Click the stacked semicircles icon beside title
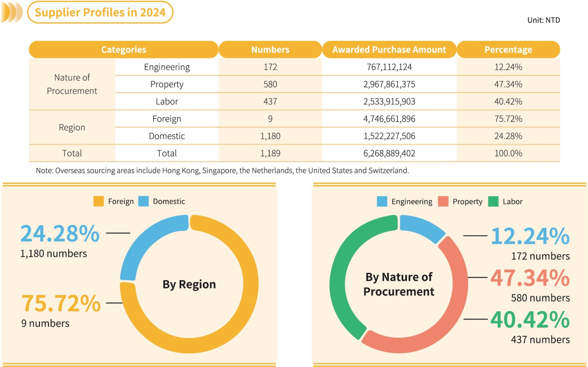 point(12,12)
